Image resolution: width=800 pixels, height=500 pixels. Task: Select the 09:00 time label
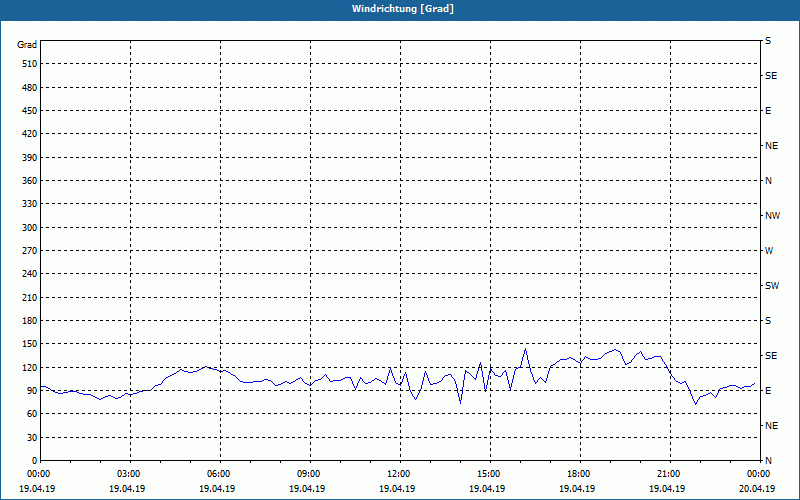click(310, 474)
